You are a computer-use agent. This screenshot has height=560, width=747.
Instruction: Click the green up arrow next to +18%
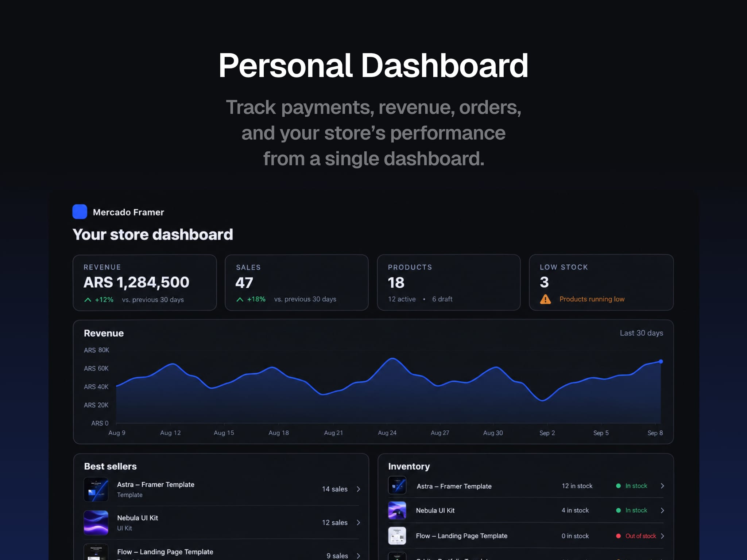coord(240,299)
